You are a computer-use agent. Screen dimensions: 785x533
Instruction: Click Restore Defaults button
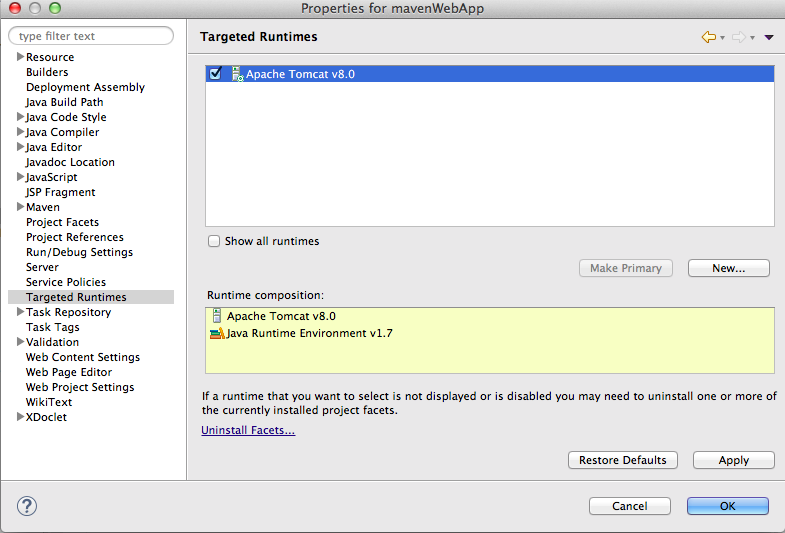pos(623,460)
